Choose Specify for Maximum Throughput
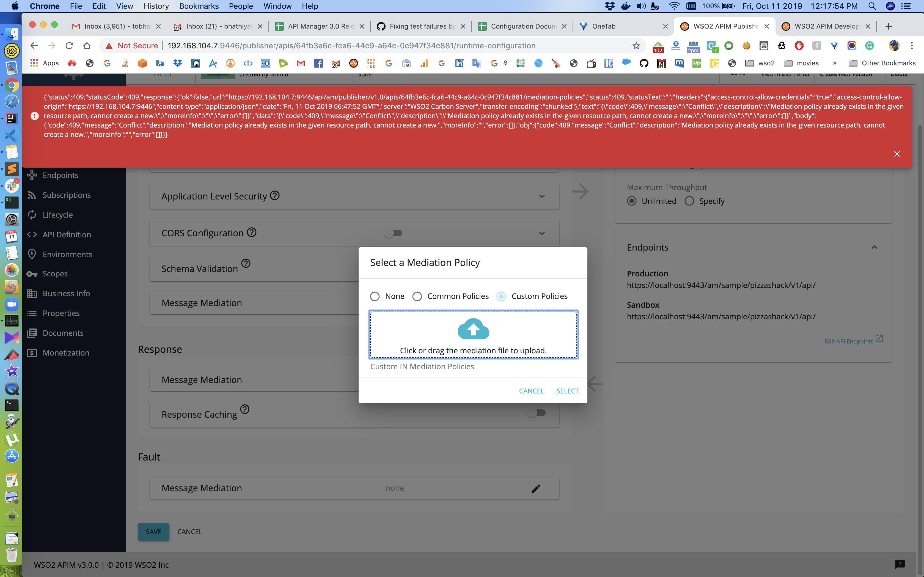The height and width of the screenshot is (577, 924). coord(689,201)
